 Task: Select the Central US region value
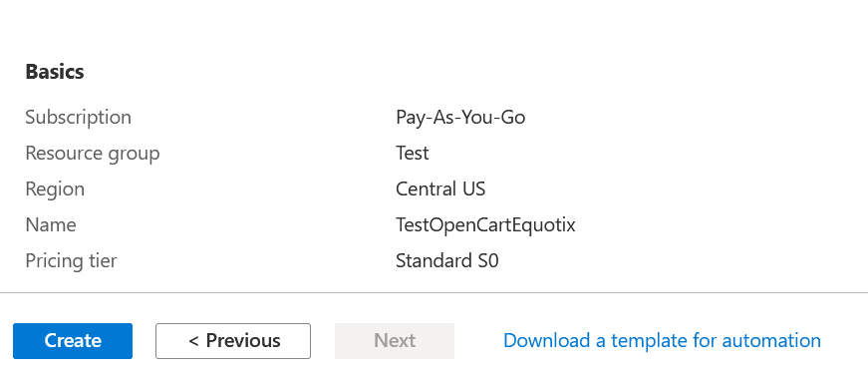tap(440, 189)
